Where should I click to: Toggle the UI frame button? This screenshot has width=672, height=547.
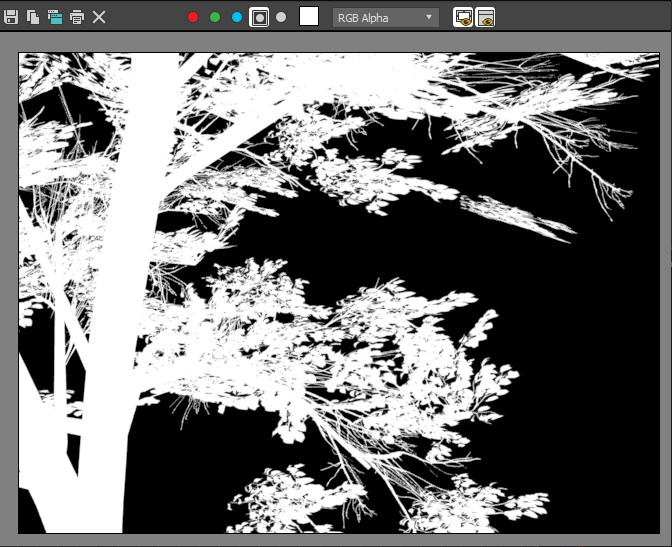tap(485, 18)
